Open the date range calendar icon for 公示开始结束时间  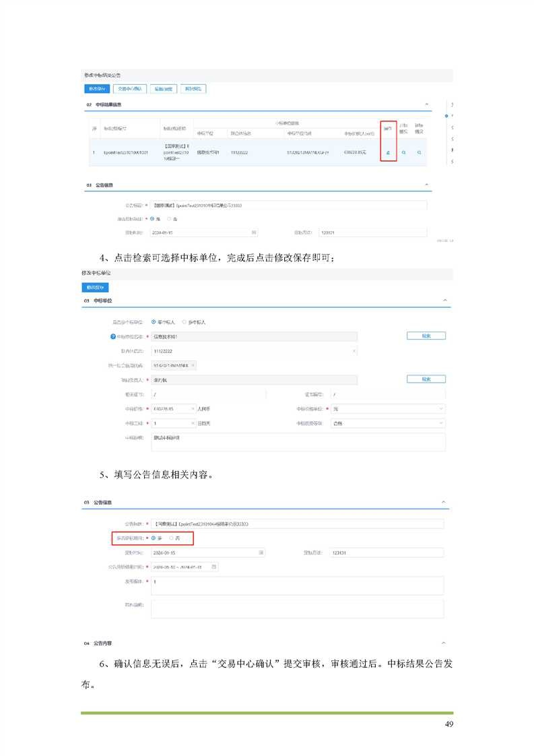(214, 567)
